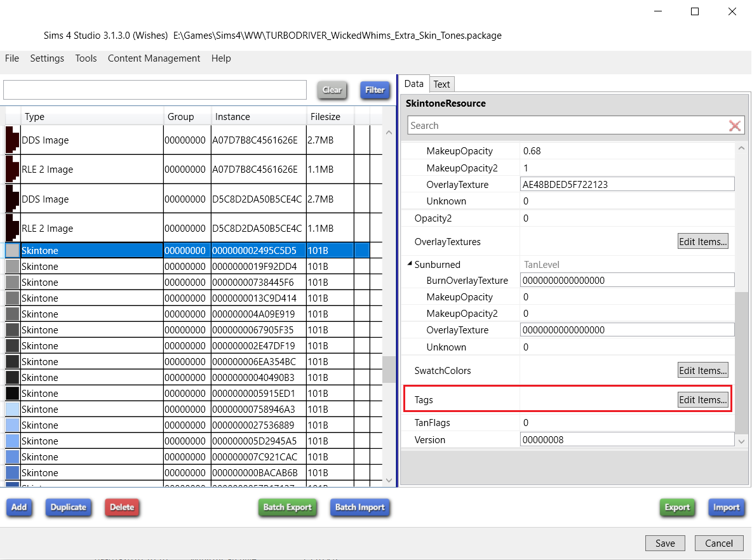Screen dimensions: 752x560
Task: Select Skintone row 000000006EA354BC
Action: click(187, 361)
